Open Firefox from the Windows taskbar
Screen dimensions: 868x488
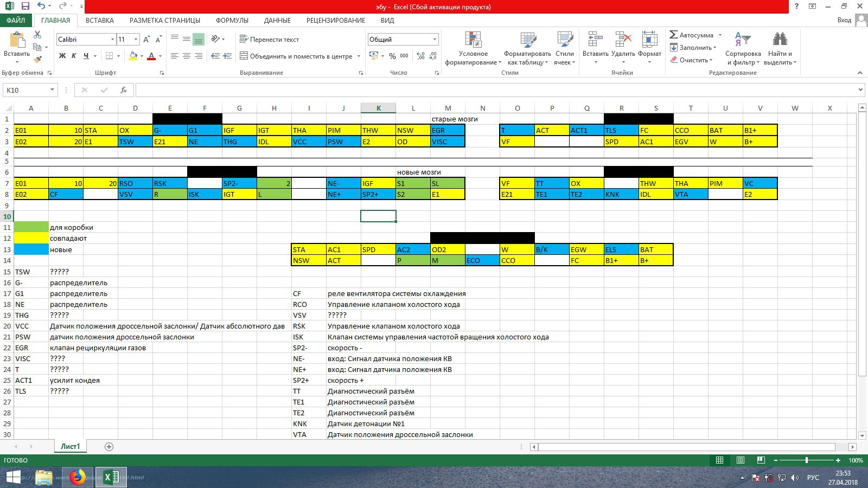pyautogui.click(x=78, y=477)
